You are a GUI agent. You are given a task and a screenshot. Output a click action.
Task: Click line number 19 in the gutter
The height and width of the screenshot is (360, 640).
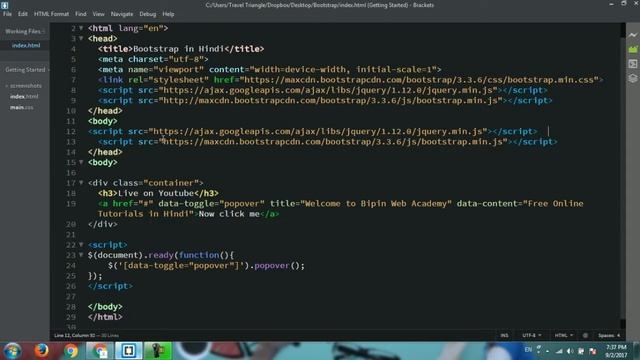point(71,204)
